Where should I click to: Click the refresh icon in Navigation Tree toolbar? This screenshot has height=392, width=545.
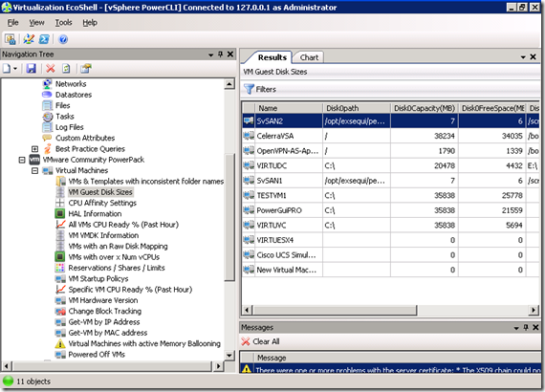pyautogui.click(x=66, y=69)
